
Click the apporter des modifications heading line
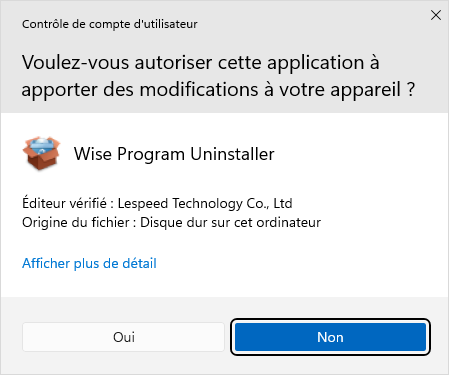pyautogui.click(x=219, y=89)
